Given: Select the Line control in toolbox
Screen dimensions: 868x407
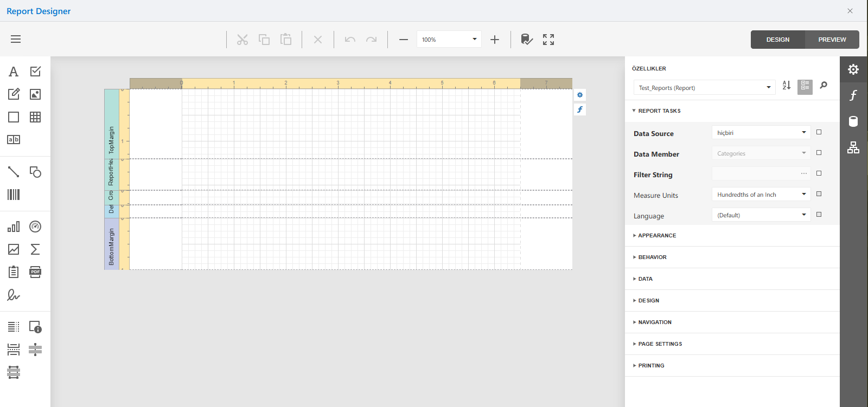Looking at the screenshot, I should (x=14, y=172).
